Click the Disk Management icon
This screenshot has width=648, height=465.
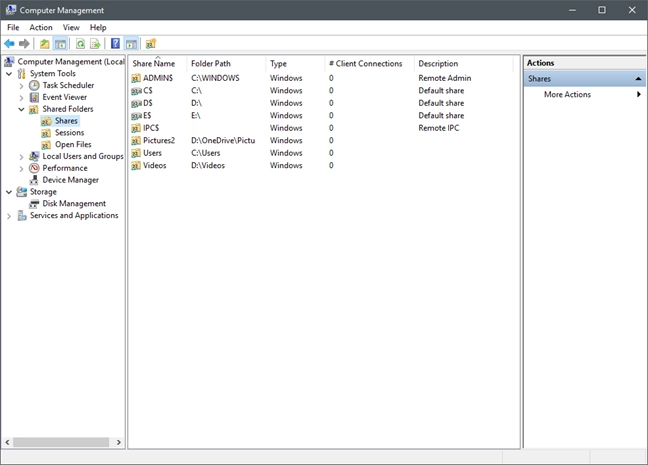pos(34,204)
